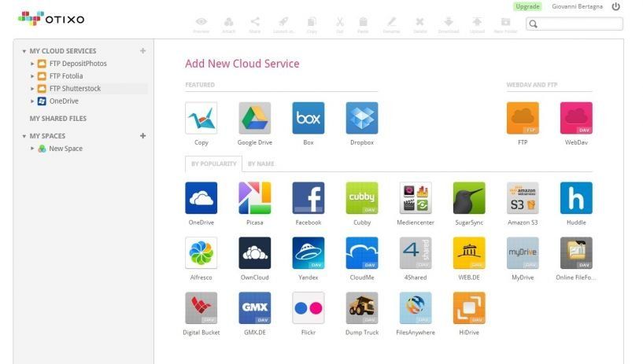Choose the OneDrive service tile
Viewport: 643px width, 364px height.
pyautogui.click(x=201, y=198)
